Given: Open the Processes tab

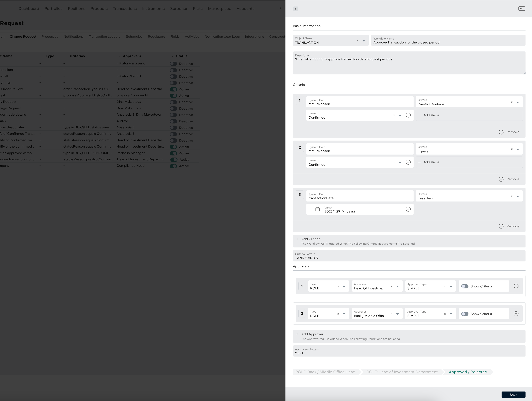Looking at the screenshot, I should (x=50, y=37).
